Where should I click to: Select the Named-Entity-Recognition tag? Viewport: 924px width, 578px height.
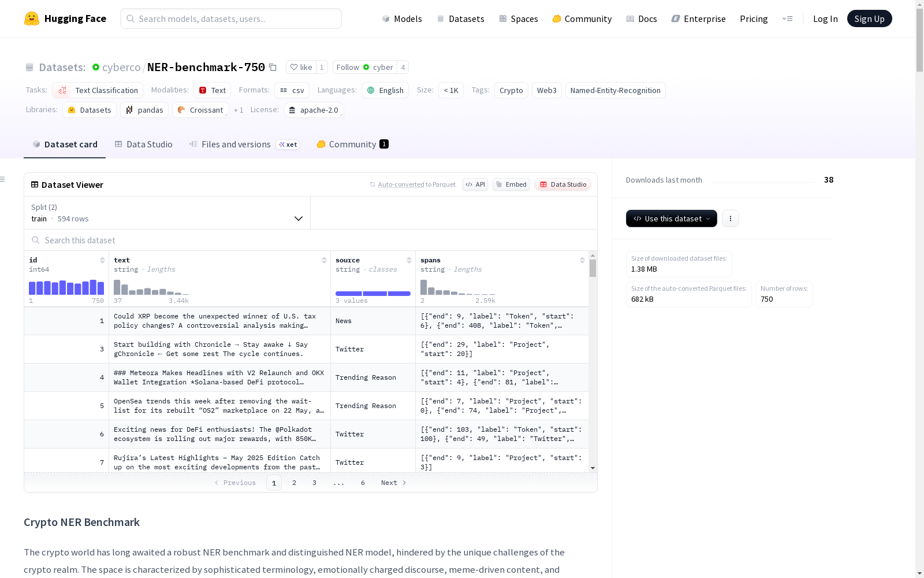click(616, 90)
